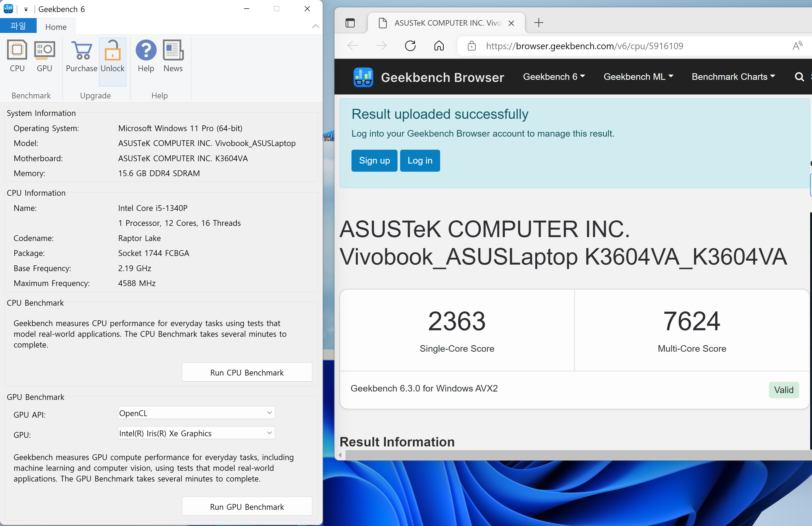
Task: Click the horizontal scrollbar left arrow in browser
Action: click(340, 455)
